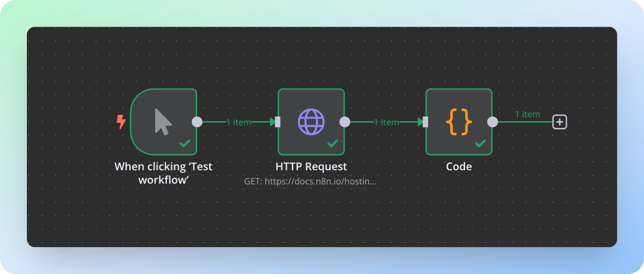Viewport: 644px width, 274px height.
Task: Open the HTTP Request globe icon
Action: pyautogui.click(x=311, y=122)
